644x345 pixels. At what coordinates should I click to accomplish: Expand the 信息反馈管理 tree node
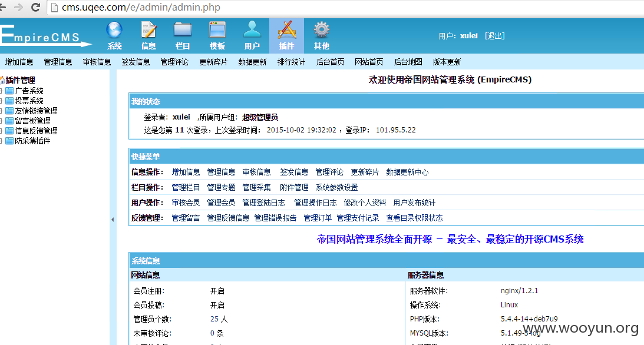(1, 131)
